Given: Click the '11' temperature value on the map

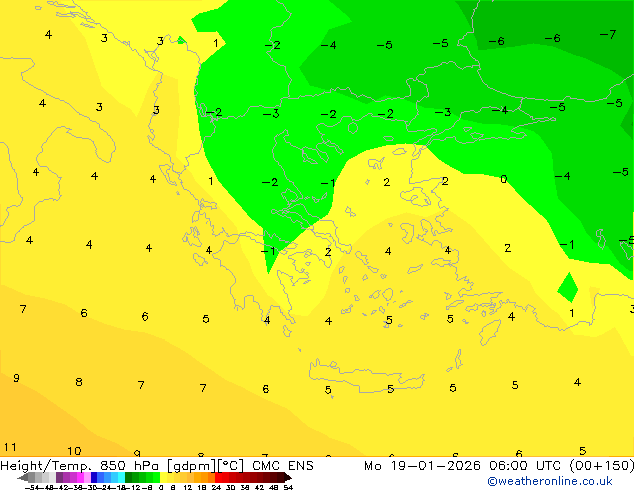Looking at the screenshot, I should click(x=10, y=447).
